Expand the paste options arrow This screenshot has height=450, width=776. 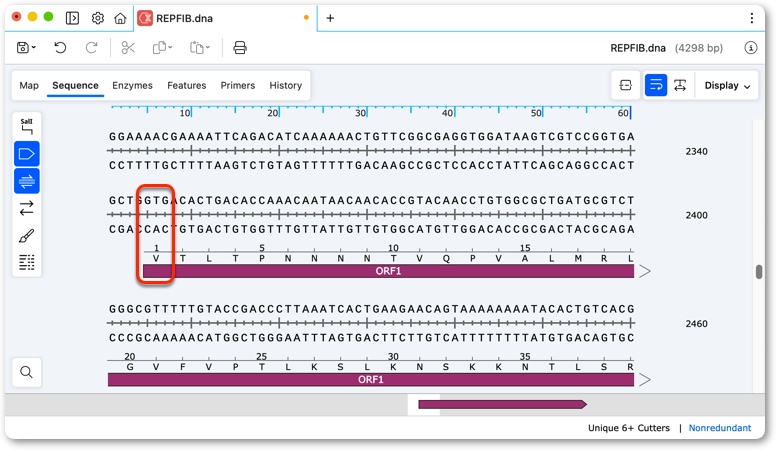pos(208,48)
